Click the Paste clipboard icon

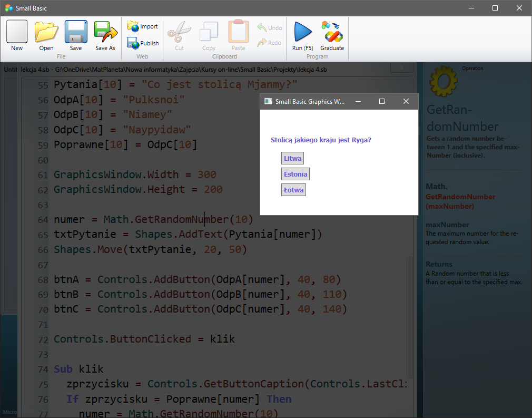click(238, 35)
